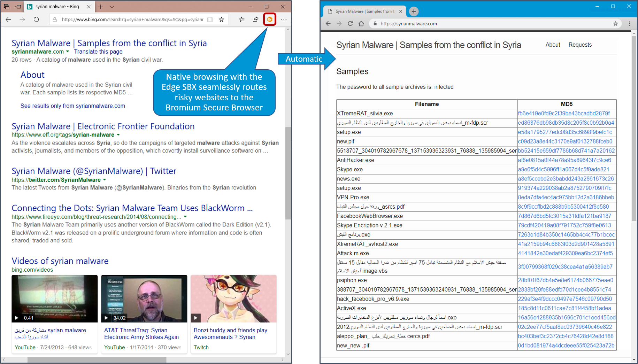Open 'Syrian Malware | Samples from the conflict' search result
This screenshot has width=638, height=364.
[x=109, y=43]
